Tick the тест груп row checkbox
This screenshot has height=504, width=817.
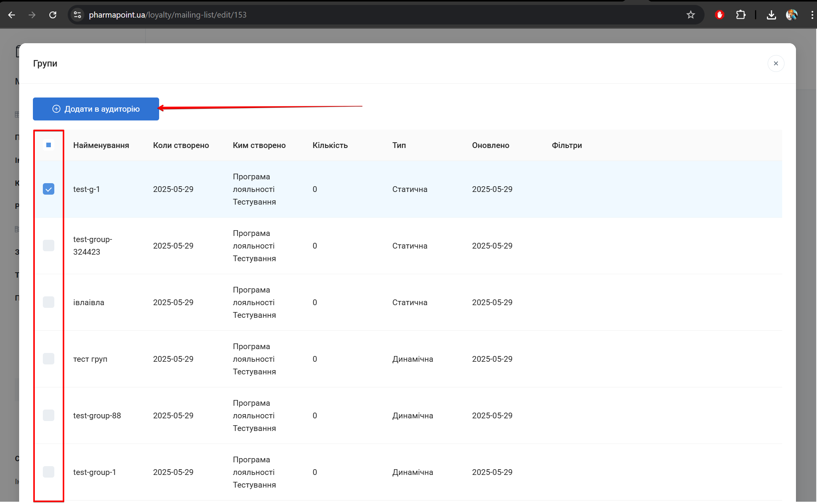49,359
